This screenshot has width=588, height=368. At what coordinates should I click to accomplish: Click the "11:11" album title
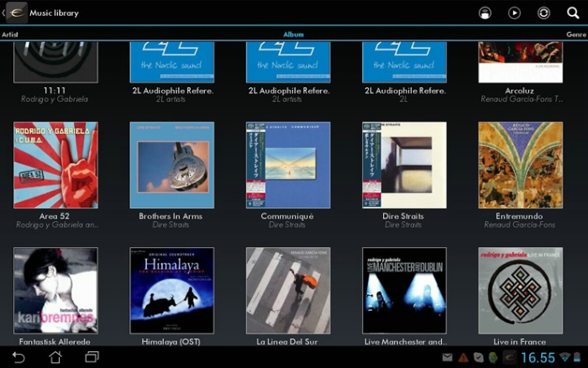55,91
